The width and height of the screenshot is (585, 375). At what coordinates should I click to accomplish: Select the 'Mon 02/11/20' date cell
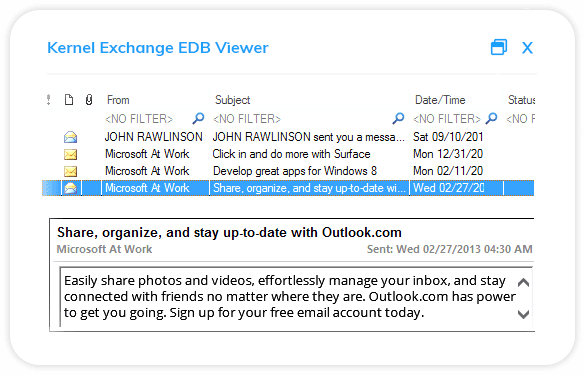pos(448,171)
